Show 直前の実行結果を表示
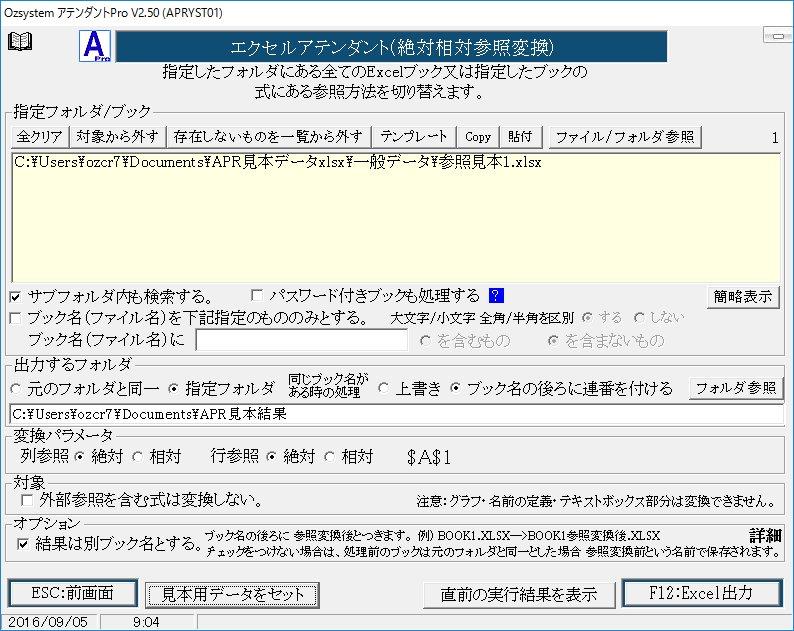The height and width of the screenshot is (631, 794). click(x=519, y=595)
